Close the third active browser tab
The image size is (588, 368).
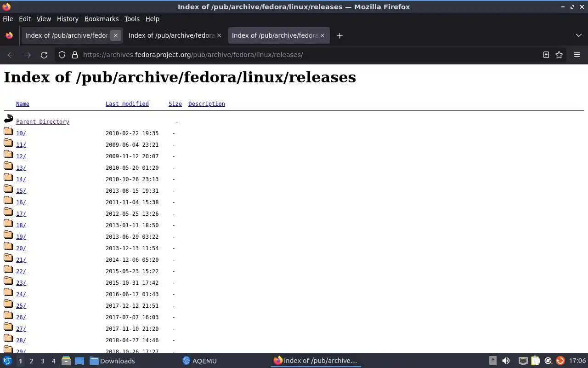(322, 35)
